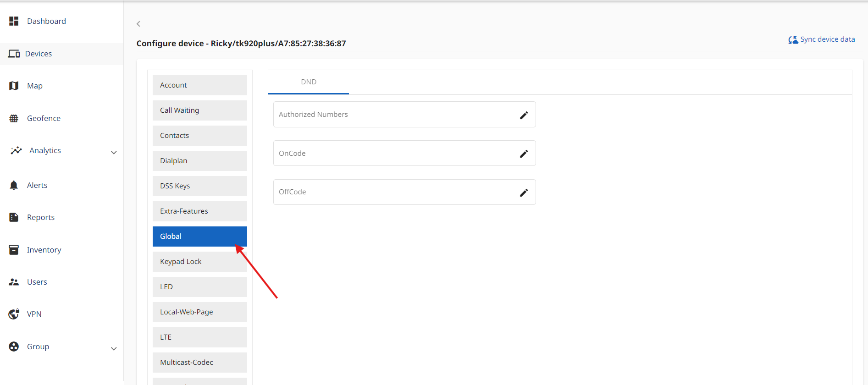The width and height of the screenshot is (868, 385).
Task: Open the Users page in sidebar
Action: coord(37,282)
